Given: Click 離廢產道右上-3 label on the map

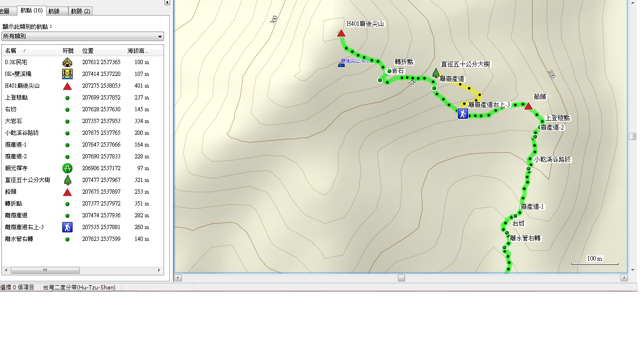Looking at the screenshot, I should coord(489,105).
